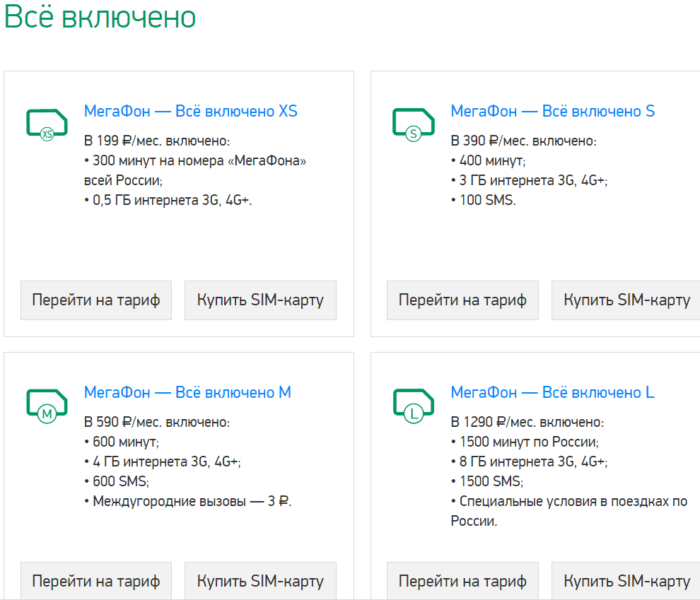Click Перейти на тариф for L plan
700x600 pixels.
[462, 581]
